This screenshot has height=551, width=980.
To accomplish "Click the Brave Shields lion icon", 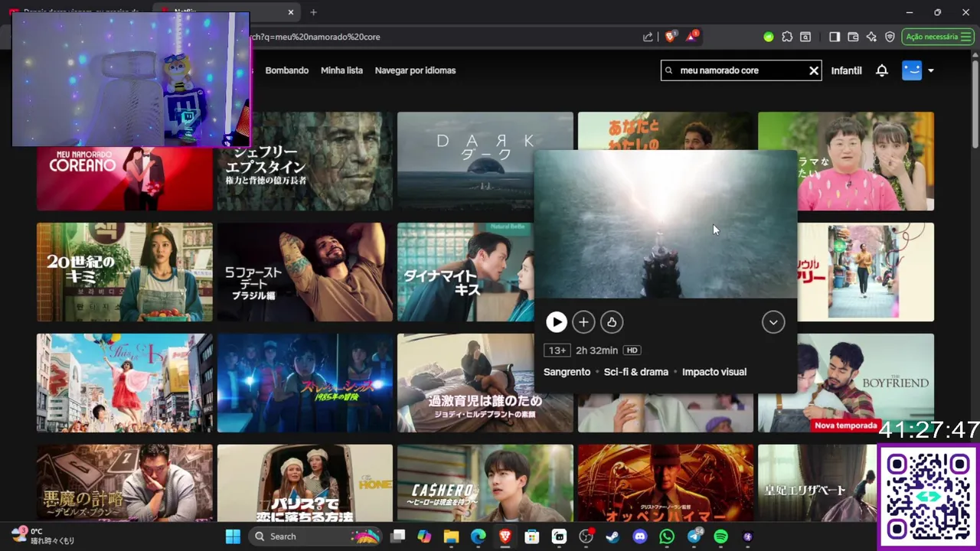I will (671, 36).
